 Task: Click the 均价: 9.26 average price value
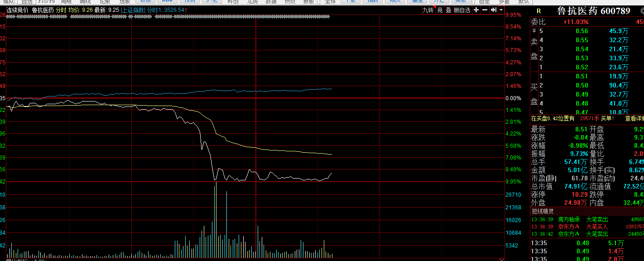coord(81,10)
